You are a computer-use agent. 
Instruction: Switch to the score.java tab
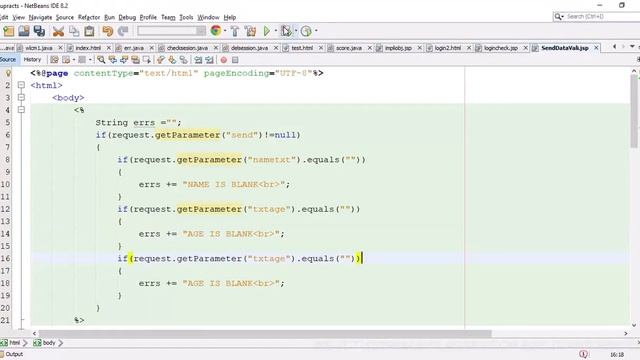[x=349, y=48]
